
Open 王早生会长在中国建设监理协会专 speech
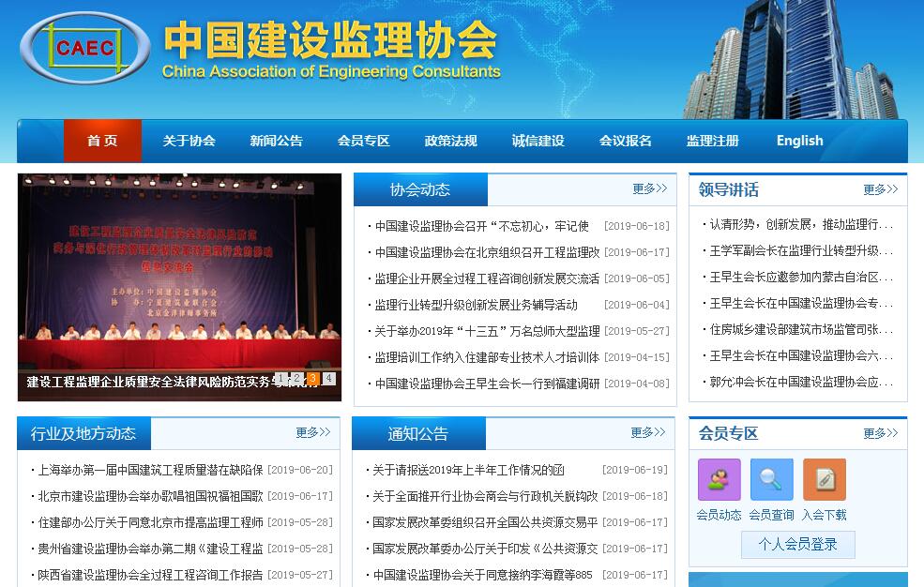pyautogui.click(x=801, y=303)
